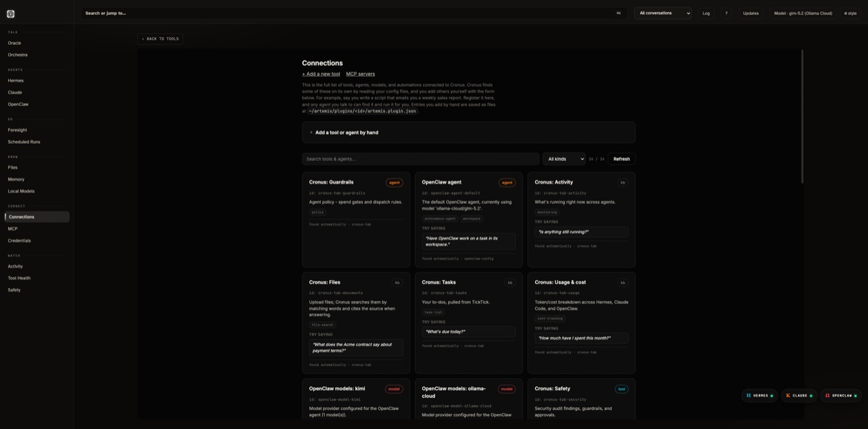Expand Add a tool or agent by hand
This screenshot has width=868, height=429.
469,132
